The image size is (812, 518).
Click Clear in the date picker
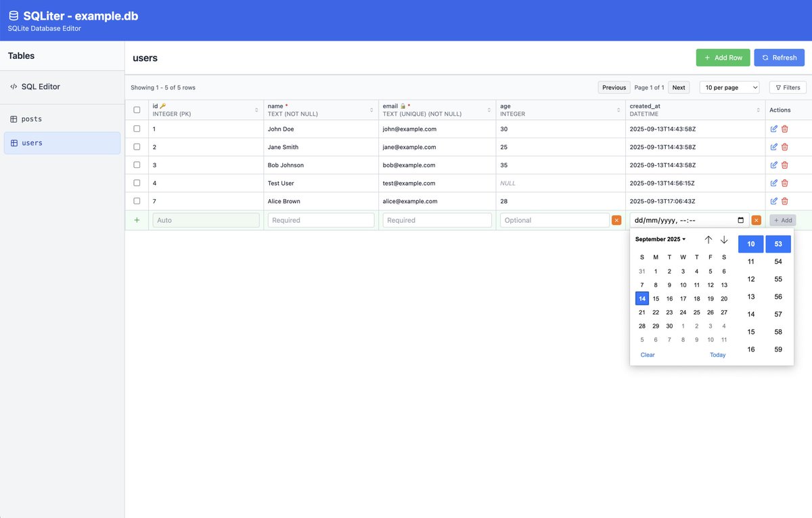click(648, 355)
